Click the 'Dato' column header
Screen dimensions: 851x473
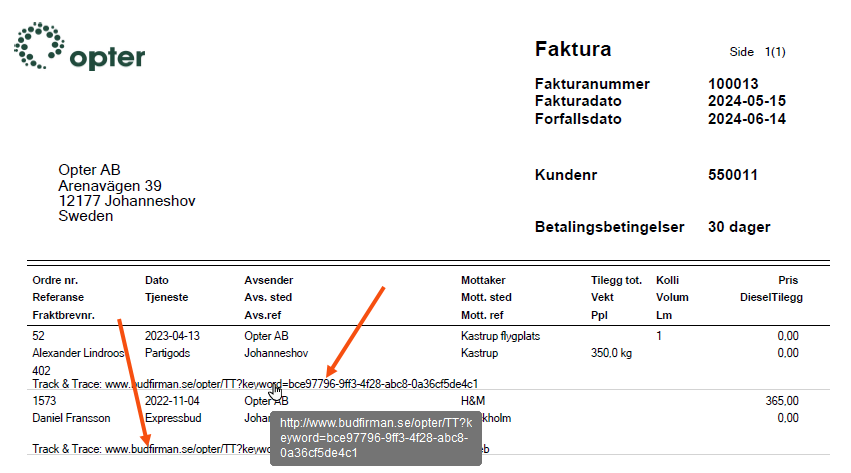point(157,280)
